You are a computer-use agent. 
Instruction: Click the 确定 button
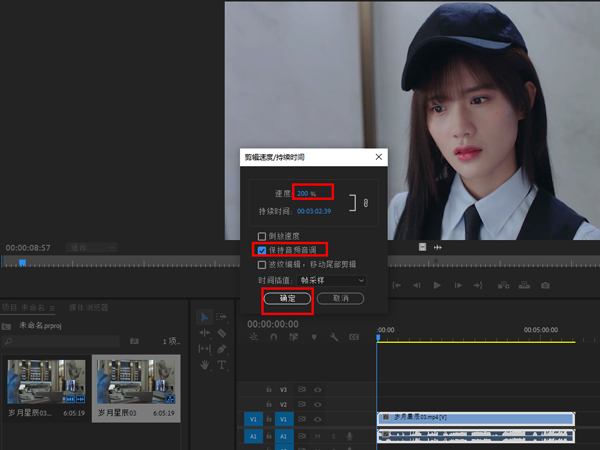pos(287,298)
